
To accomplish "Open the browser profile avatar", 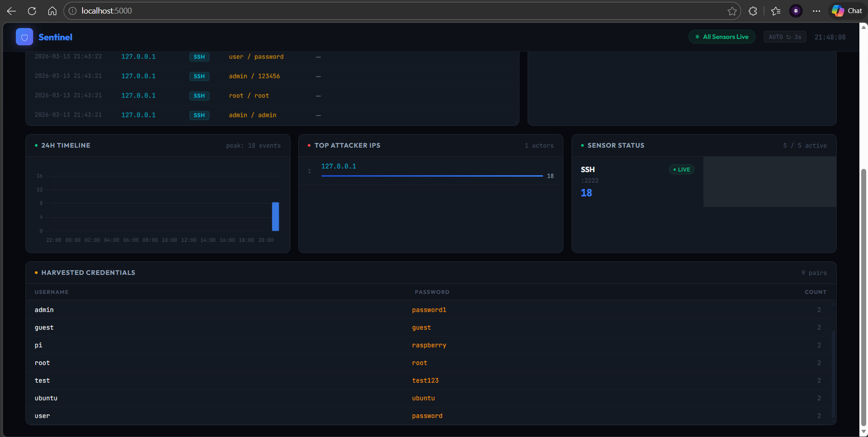I will point(795,11).
